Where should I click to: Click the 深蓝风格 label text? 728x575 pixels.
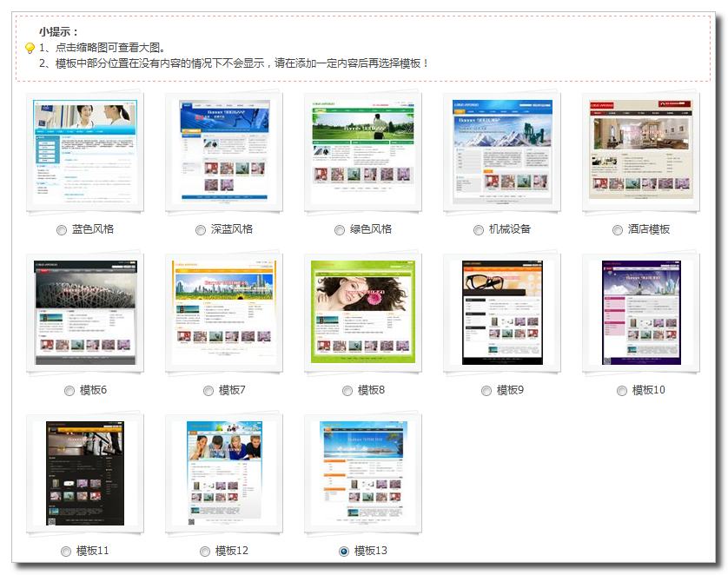point(232,229)
